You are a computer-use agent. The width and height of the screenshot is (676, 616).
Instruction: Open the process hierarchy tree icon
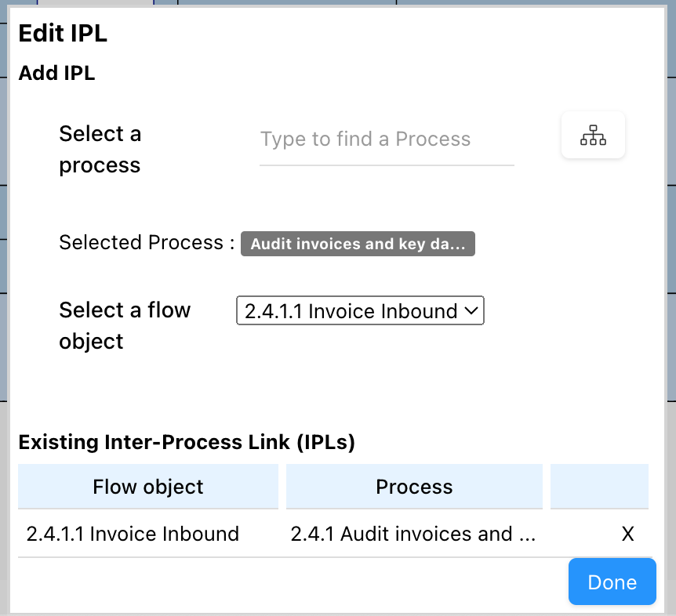593,136
